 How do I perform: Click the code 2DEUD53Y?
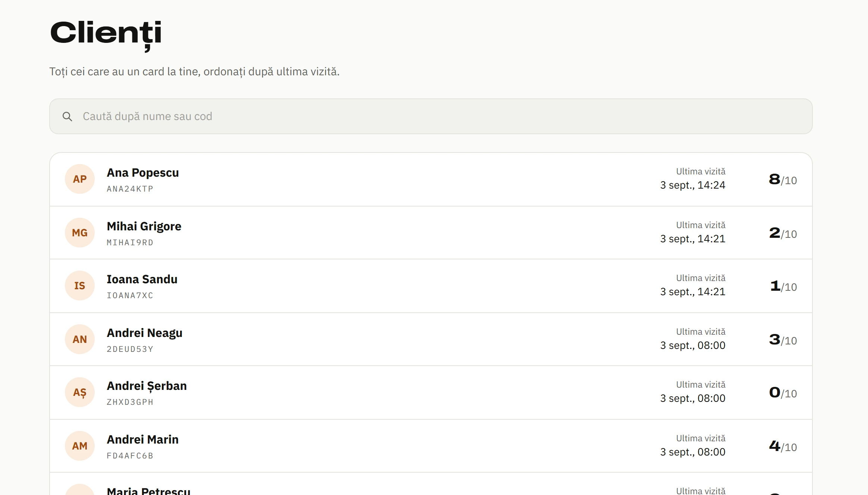tap(130, 349)
